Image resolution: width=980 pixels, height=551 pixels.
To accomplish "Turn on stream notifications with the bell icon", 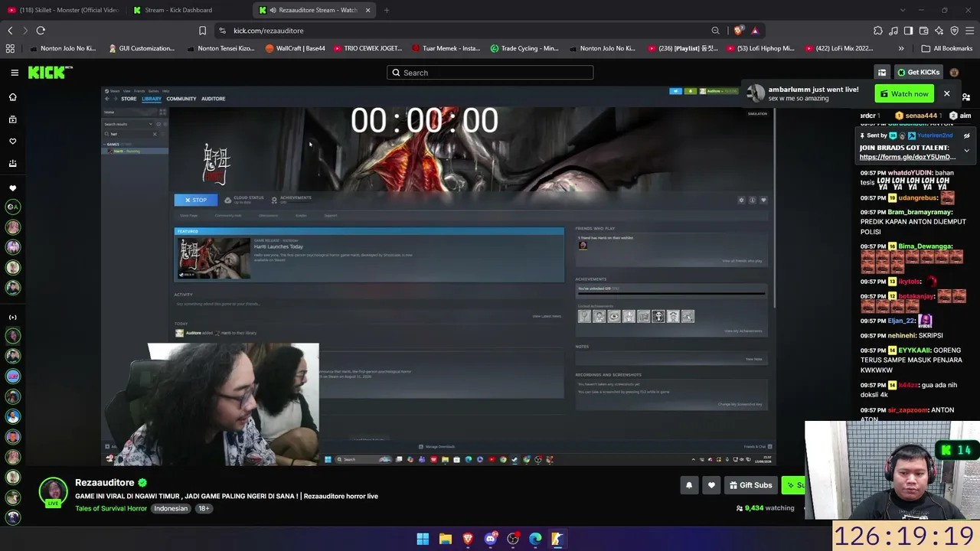I will point(689,485).
